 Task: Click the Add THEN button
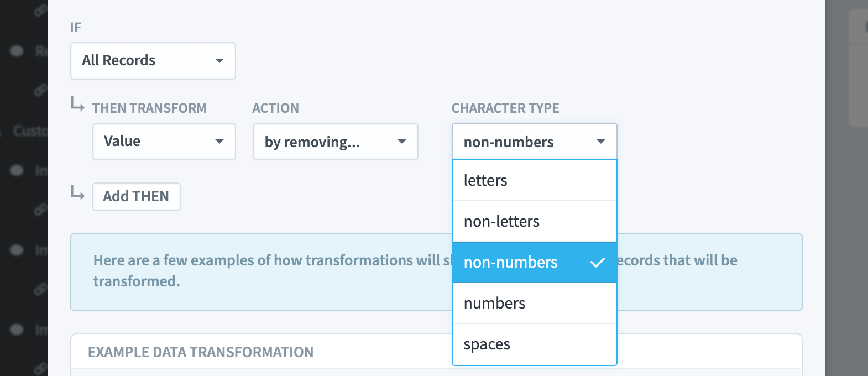pos(136,196)
